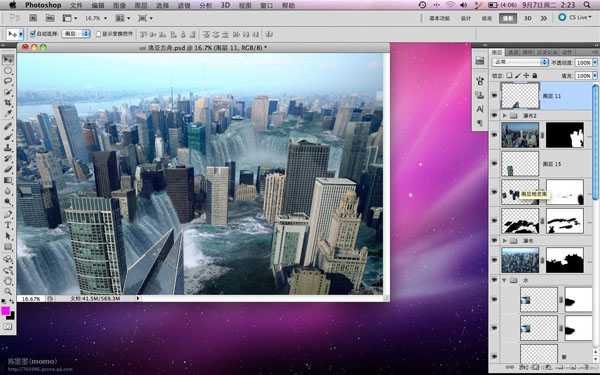Open the Arrange Documents dropdown

tap(123, 18)
